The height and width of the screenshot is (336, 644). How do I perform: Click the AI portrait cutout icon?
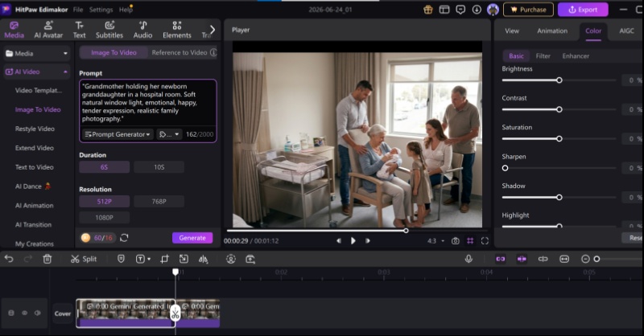tap(231, 259)
